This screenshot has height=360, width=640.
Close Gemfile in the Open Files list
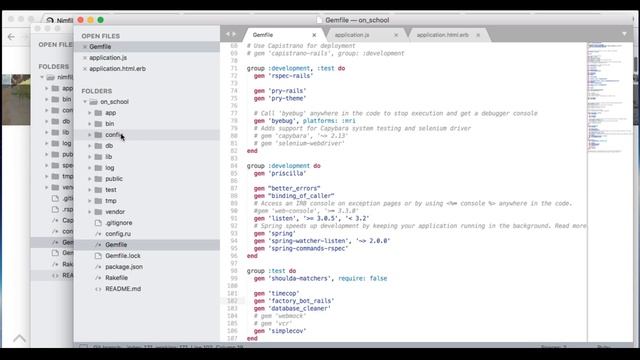click(x=84, y=47)
